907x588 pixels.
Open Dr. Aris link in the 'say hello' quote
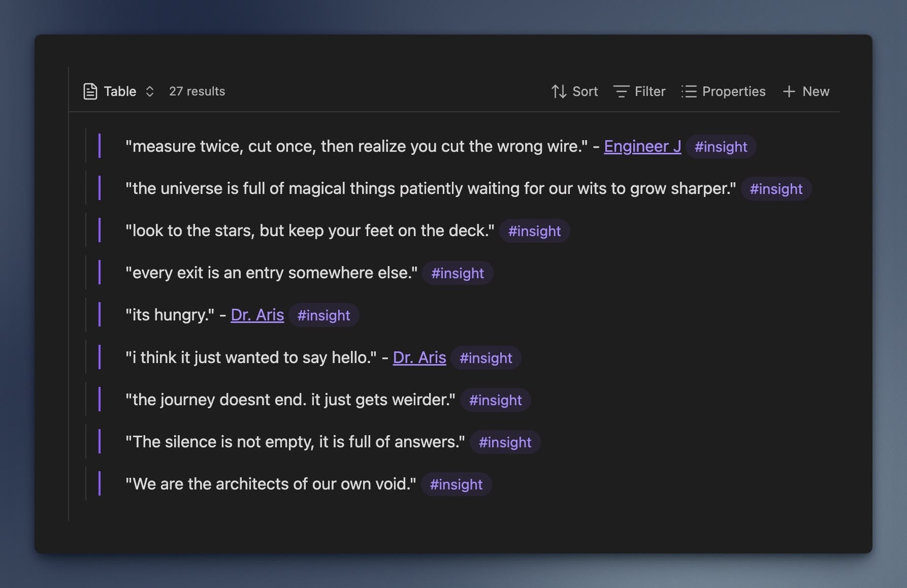click(x=419, y=357)
